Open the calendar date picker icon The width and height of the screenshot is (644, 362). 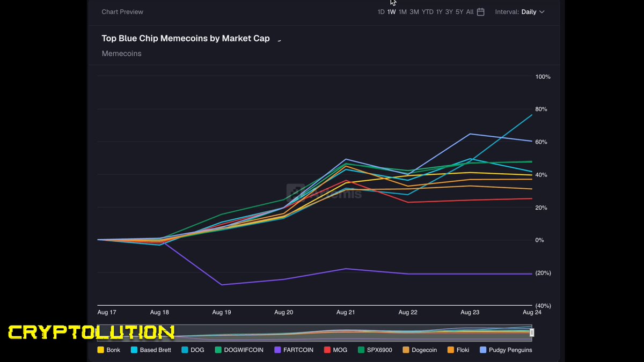(x=480, y=12)
